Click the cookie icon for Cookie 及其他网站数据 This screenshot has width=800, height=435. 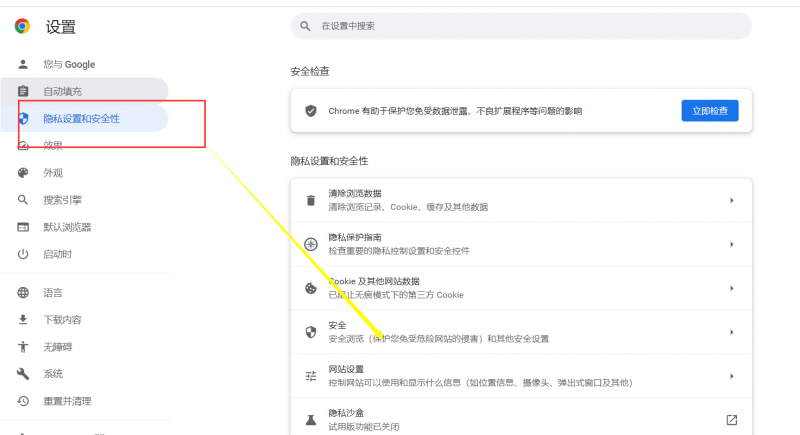(310, 288)
